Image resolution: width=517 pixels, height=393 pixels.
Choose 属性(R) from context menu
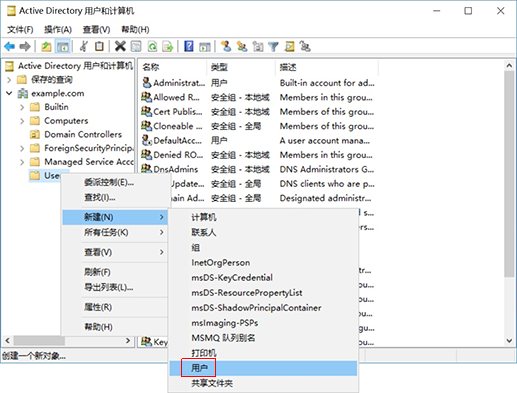[x=114, y=307]
